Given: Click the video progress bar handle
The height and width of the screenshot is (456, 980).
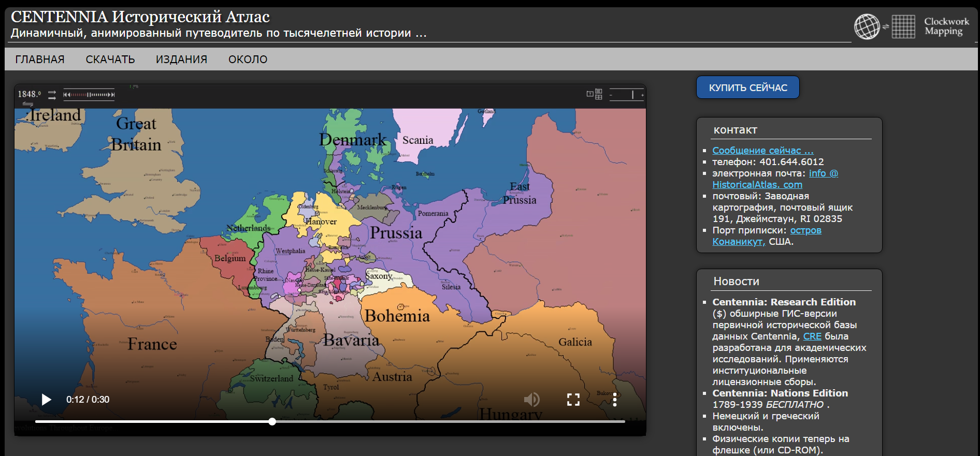Looking at the screenshot, I should click(x=272, y=422).
